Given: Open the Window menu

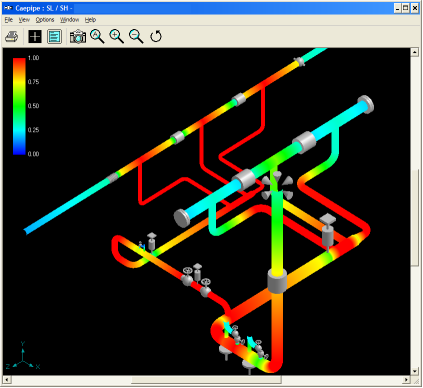Looking at the screenshot, I should 69,20.
